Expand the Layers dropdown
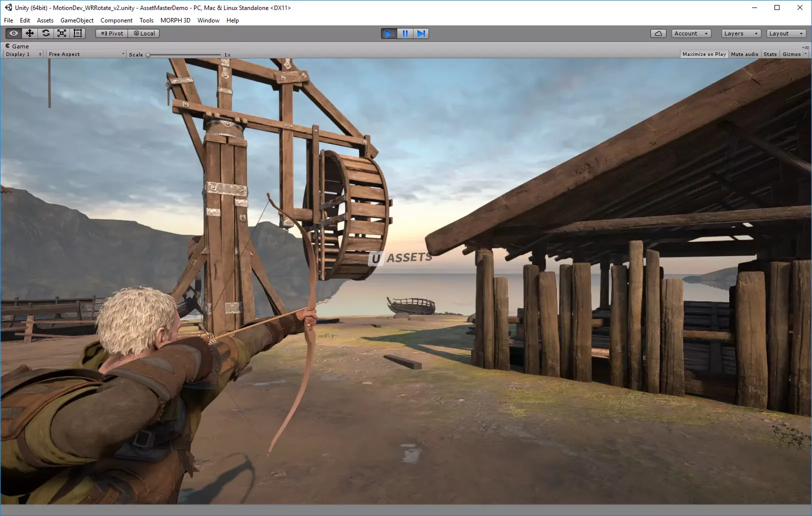The width and height of the screenshot is (812, 516). (740, 33)
